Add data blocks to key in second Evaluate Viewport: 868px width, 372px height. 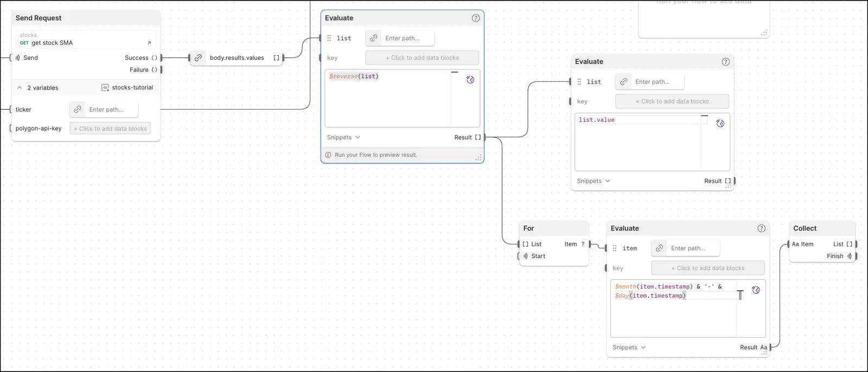pos(672,101)
